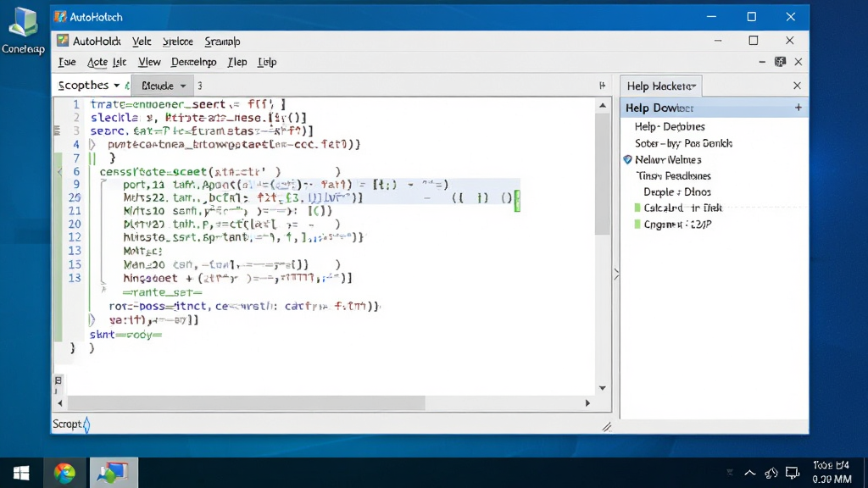Click the volume icon in the system tray
The image size is (868, 488).
tap(771, 473)
